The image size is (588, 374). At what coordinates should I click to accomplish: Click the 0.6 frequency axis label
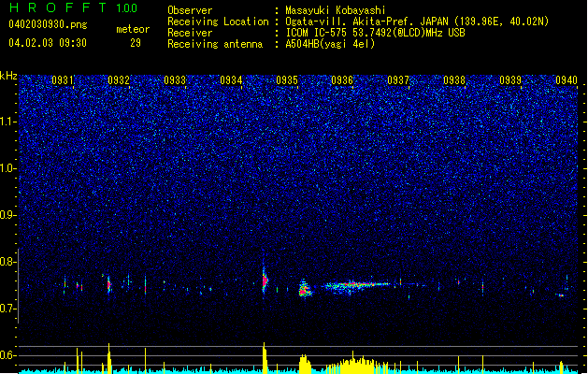[x=8, y=355]
